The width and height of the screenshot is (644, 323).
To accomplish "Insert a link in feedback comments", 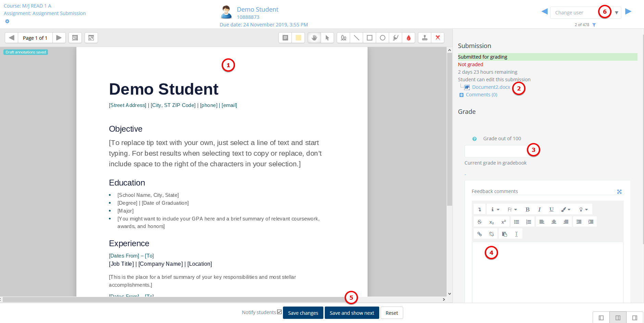I will click(480, 234).
